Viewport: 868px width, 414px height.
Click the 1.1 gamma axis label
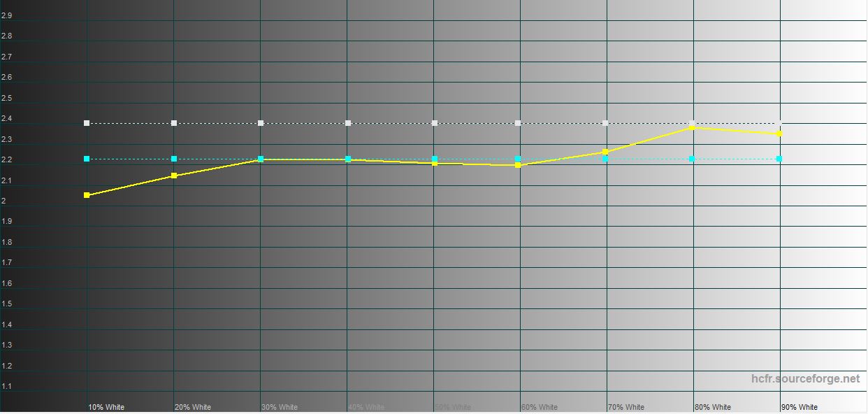6,386
